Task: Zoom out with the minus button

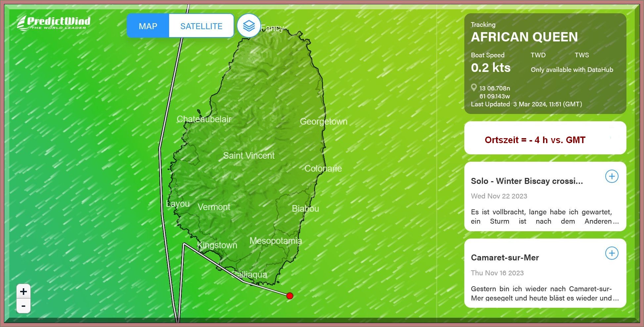Action: pos(23,306)
